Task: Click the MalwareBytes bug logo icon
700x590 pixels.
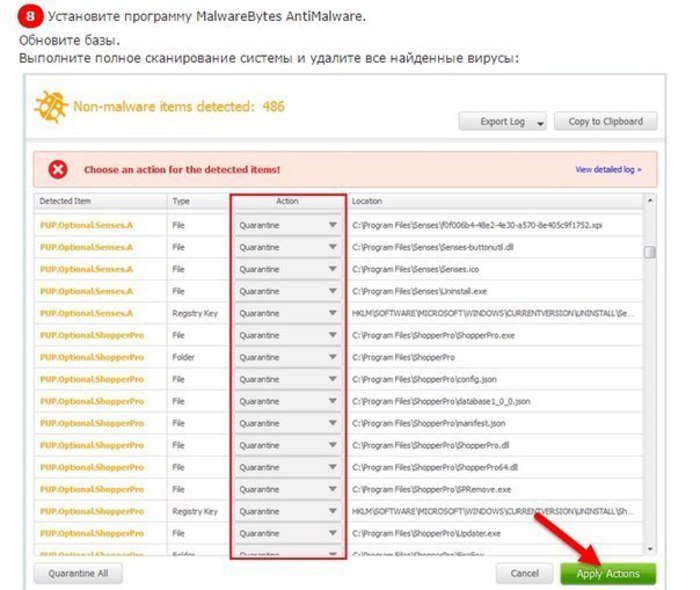Action: 50,107
